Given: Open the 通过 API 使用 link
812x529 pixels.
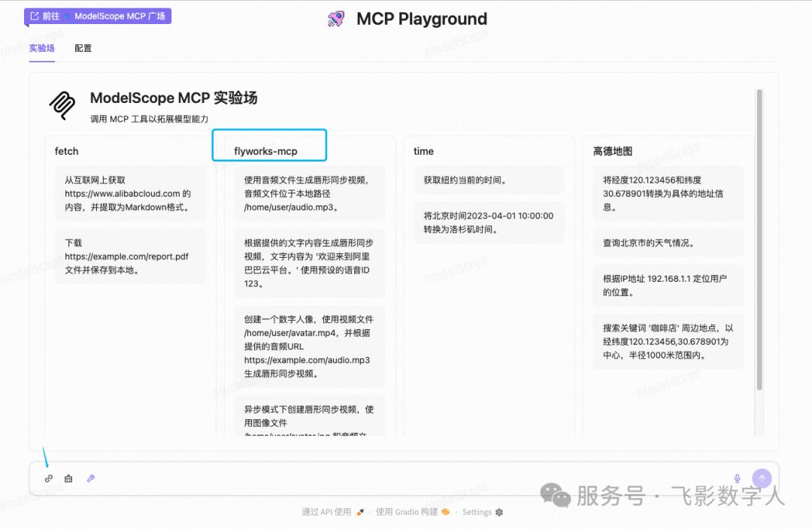Looking at the screenshot, I should pyautogui.click(x=332, y=512).
